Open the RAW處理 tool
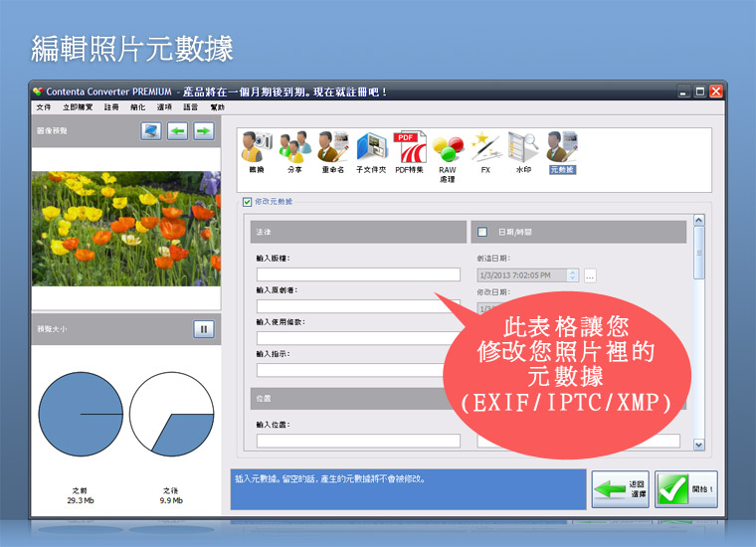This screenshot has height=547, width=756. (448, 156)
